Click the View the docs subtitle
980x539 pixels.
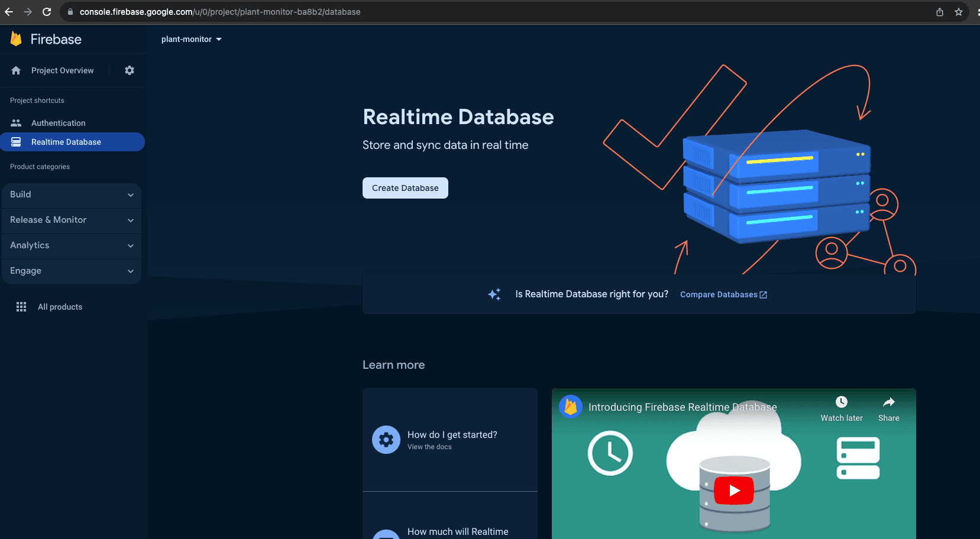[x=429, y=447]
